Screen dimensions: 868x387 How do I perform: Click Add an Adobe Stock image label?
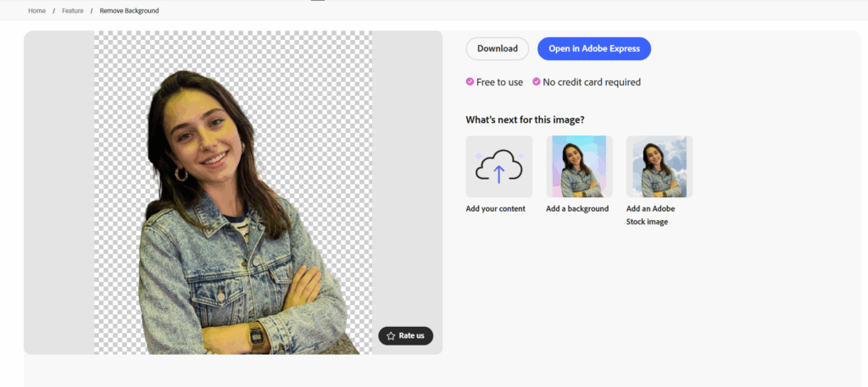tap(650, 215)
